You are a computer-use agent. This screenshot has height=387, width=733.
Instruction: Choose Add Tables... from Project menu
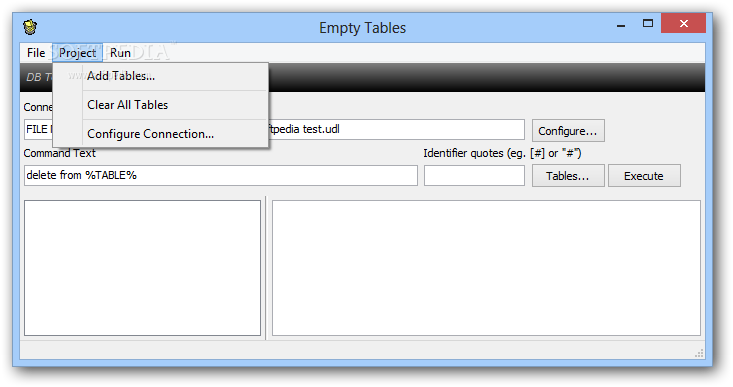(x=160, y=76)
